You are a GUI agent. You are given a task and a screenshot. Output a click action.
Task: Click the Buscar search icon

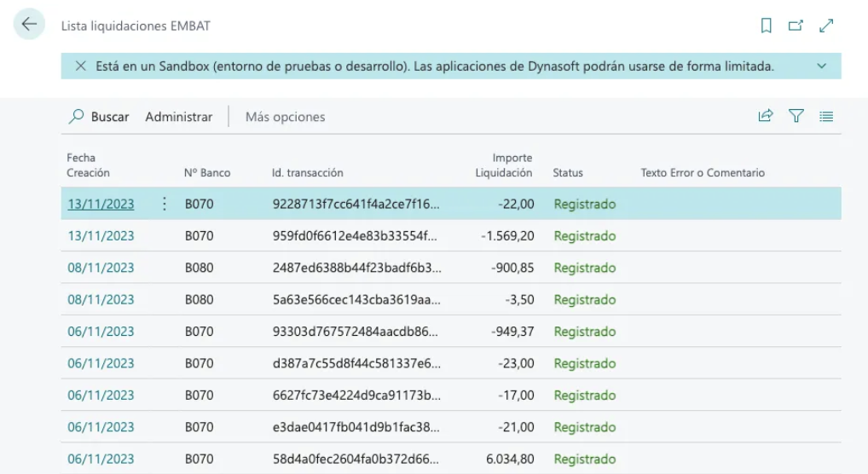(x=77, y=116)
